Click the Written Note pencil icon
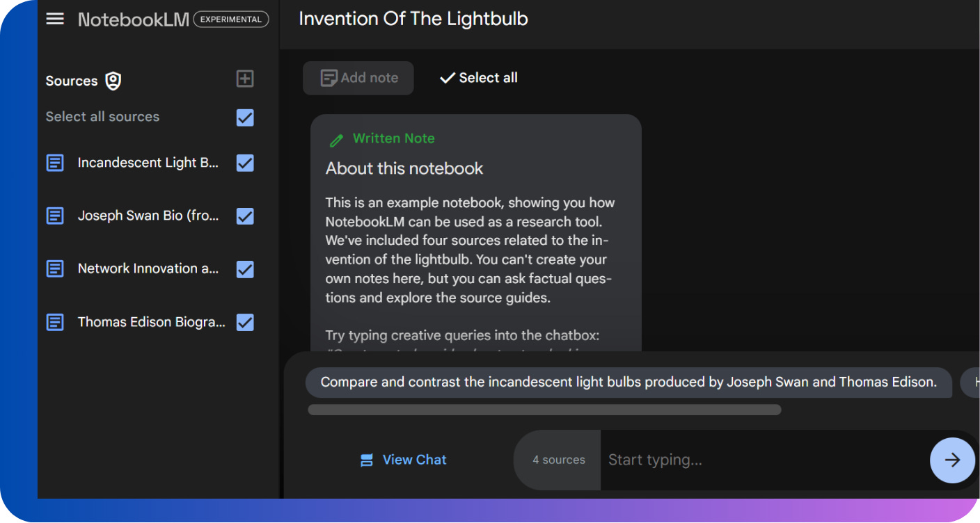The image size is (980, 523). pyautogui.click(x=336, y=140)
